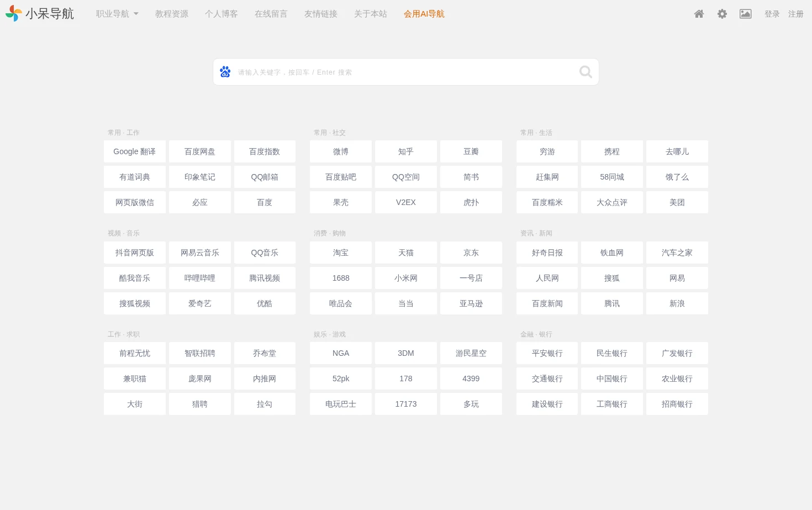Open 虎扑 link

pos(471,202)
